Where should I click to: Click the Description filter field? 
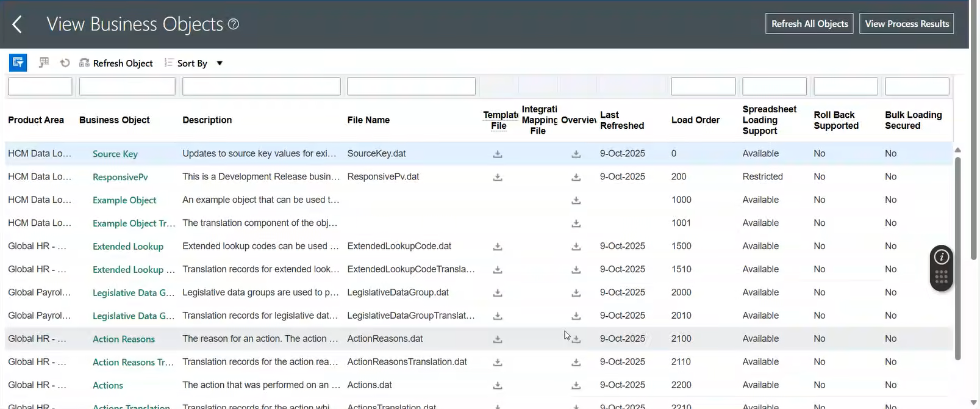262,86
